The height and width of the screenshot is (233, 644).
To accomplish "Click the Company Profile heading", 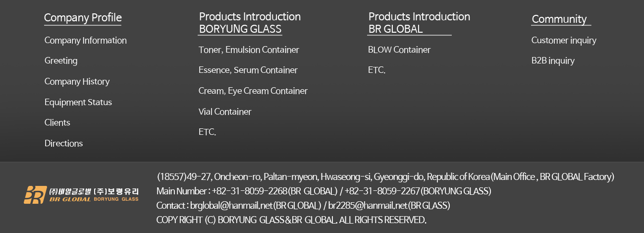I will 83,18.
